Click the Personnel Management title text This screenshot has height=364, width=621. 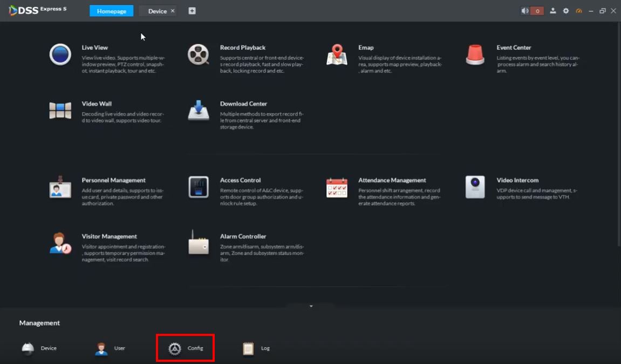[114, 180]
